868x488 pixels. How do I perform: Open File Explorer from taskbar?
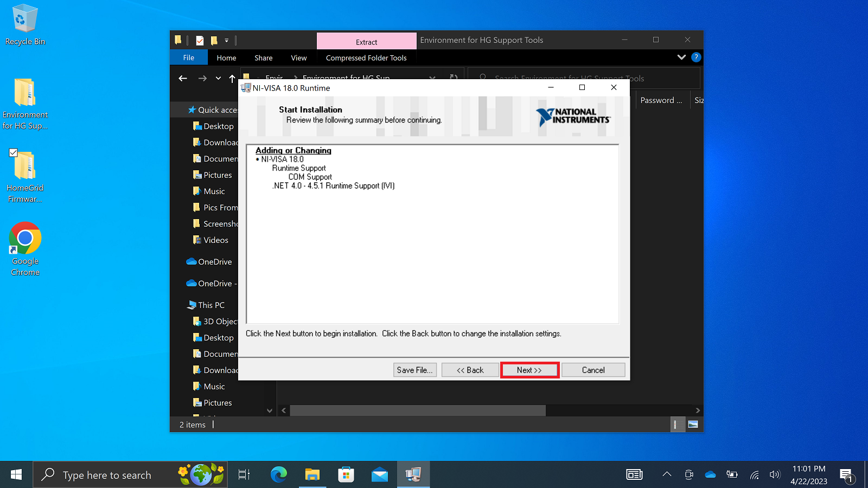coord(312,475)
